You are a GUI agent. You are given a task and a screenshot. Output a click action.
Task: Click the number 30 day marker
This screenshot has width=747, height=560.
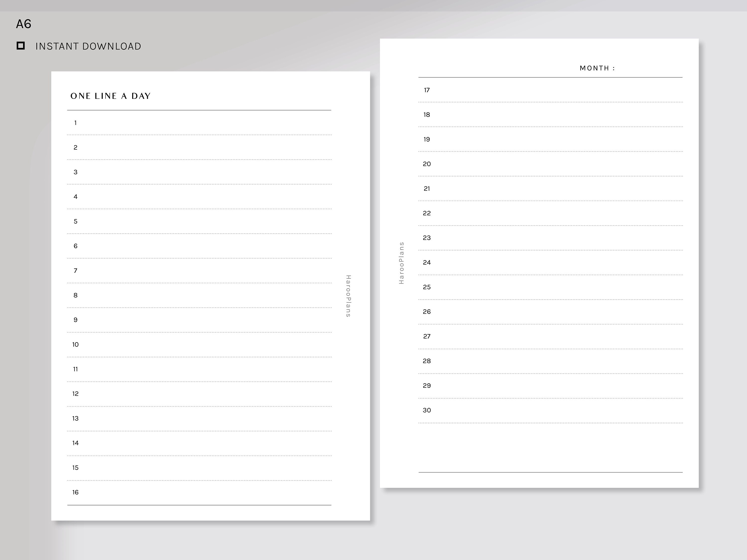(x=427, y=410)
